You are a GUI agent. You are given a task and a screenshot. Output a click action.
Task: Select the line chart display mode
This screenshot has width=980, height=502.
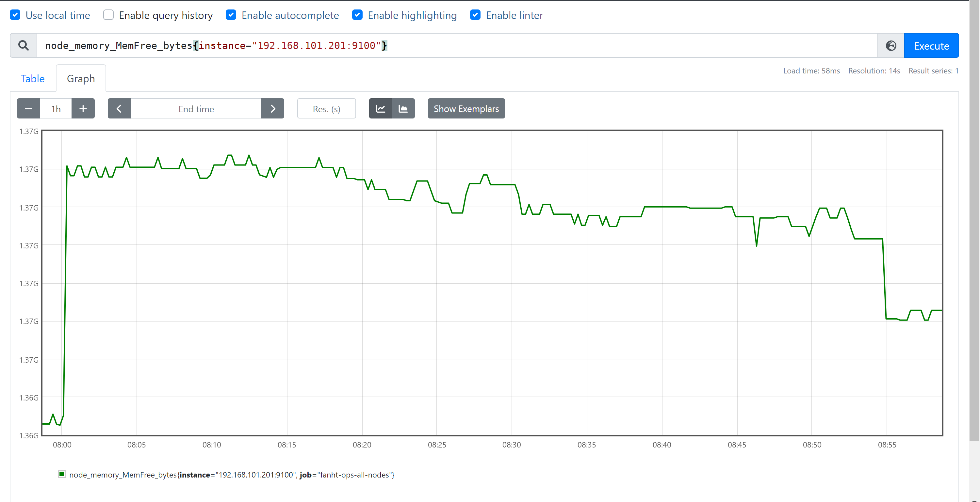click(x=381, y=109)
